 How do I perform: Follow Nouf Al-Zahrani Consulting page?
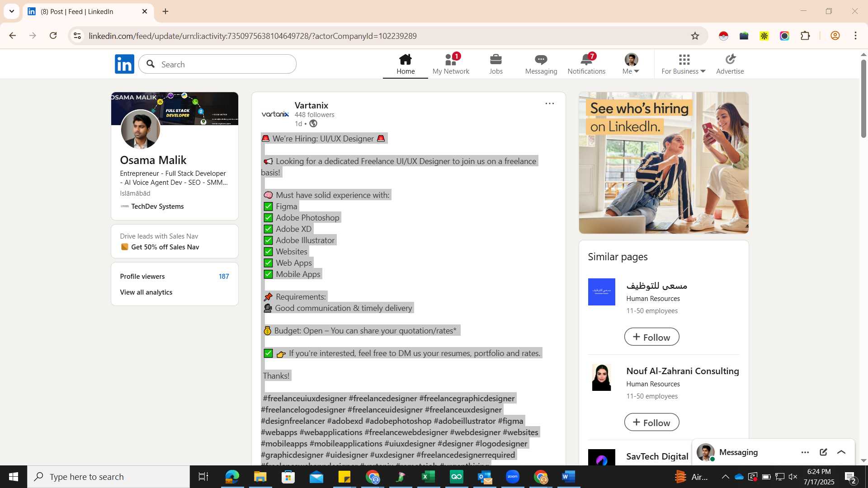pos(651,422)
